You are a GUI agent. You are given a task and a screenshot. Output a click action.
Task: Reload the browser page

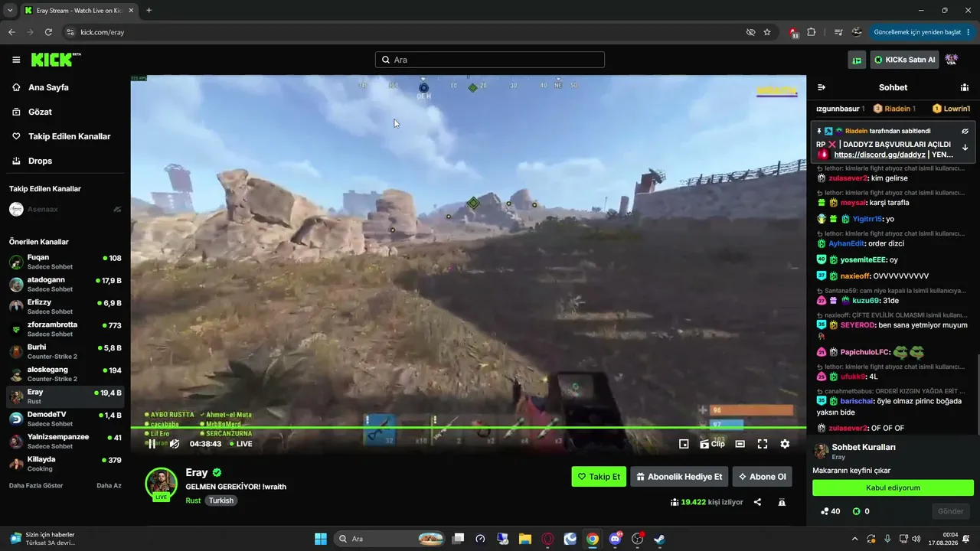pos(48,32)
